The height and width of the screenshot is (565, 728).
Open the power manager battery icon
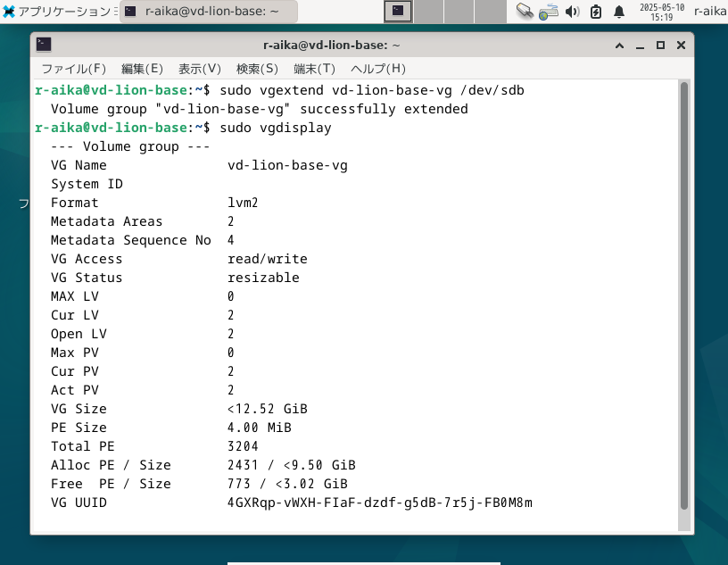(596, 12)
